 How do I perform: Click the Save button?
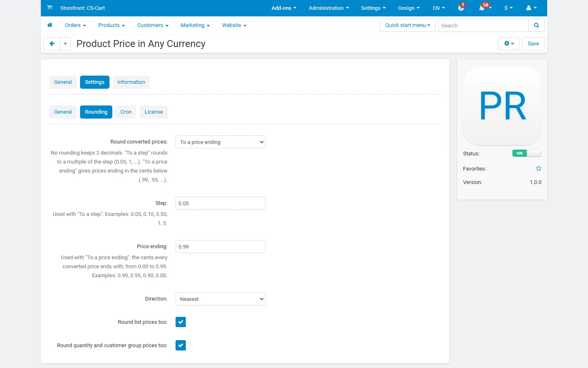533,44
